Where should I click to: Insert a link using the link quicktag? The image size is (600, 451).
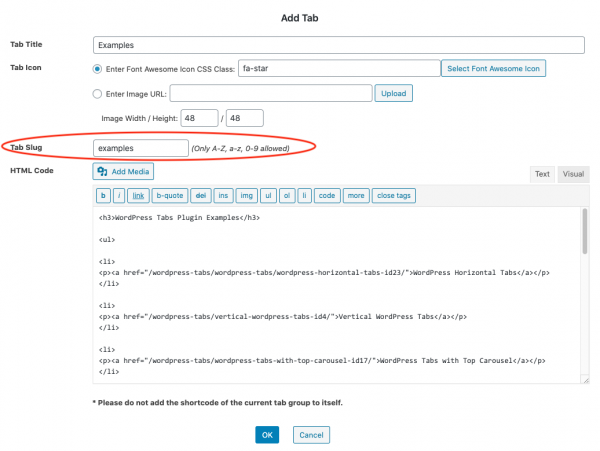point(138,195)
